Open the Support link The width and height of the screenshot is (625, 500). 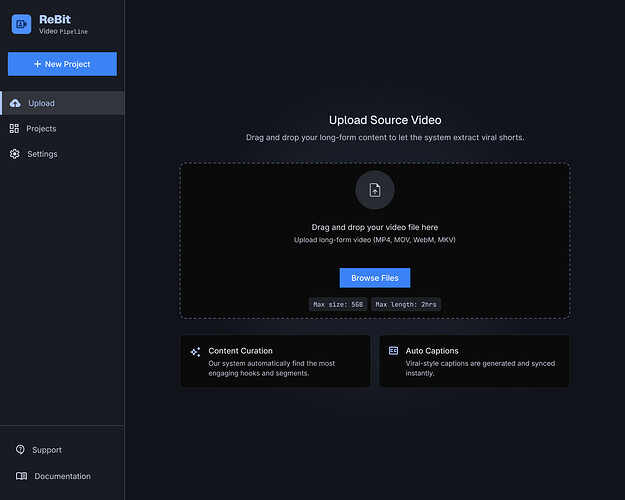[39, 450]
